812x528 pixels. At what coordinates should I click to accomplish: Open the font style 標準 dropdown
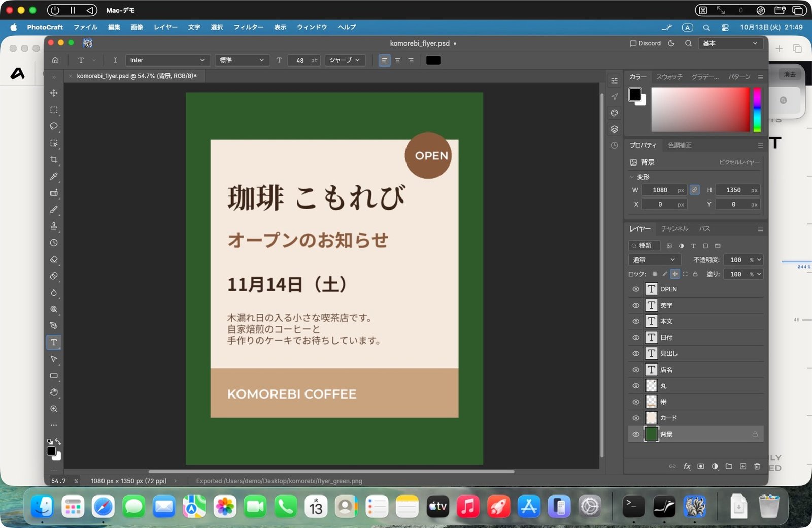point(242,60)
